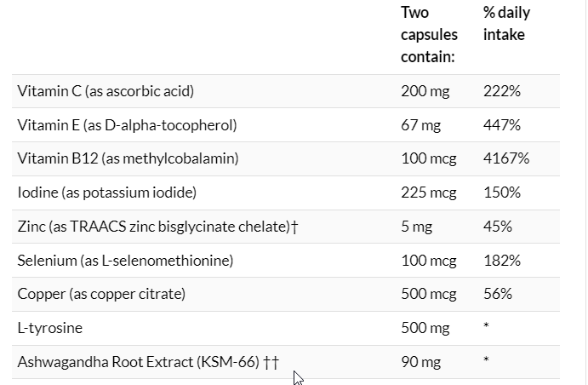This screenshot has width=588, height=385.
Task: Click the Vitamin C (as ascorbic acid) row label
Action: (x=111, y=91)
